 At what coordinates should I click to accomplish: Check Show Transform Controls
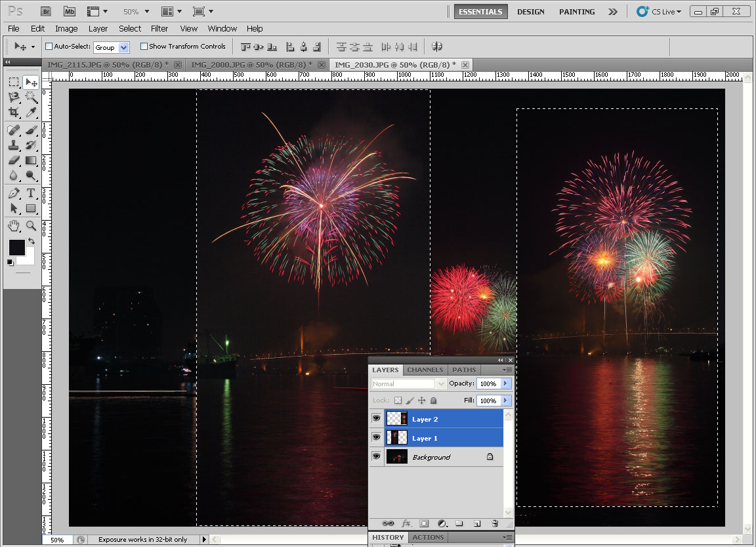144,47
